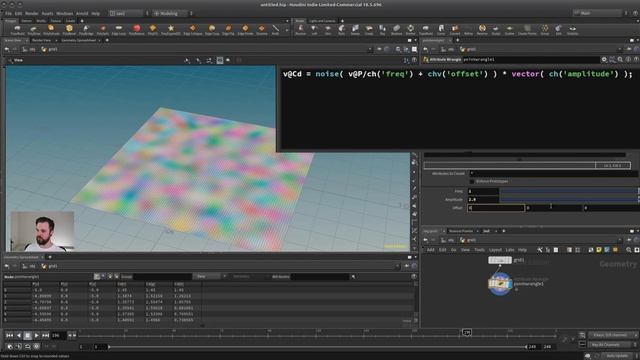Viewport: 640px width, 360px height.
Task: Open parameter gear menu for pointwrangle1
Action: 604,60
